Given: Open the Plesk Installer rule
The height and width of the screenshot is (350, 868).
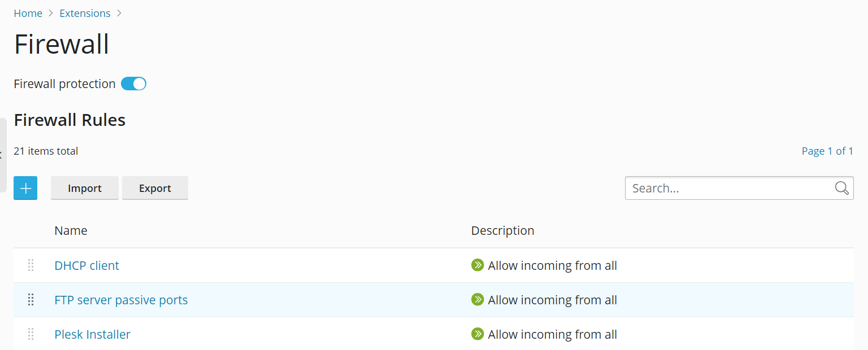Looking at the screenshot, I should 92,334.
